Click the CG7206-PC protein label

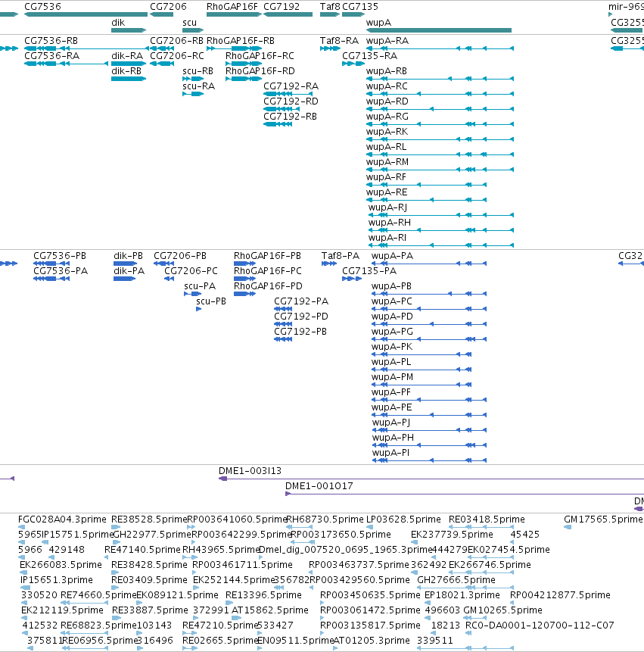[x=191, y=271]
